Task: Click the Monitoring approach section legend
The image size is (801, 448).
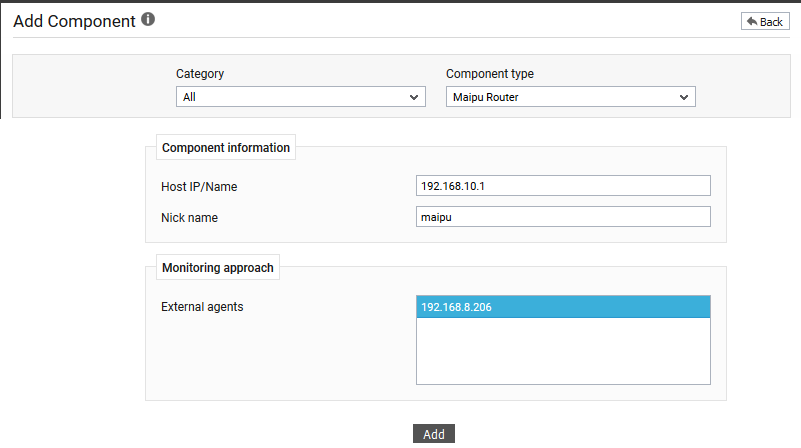Action: [218, 268]
